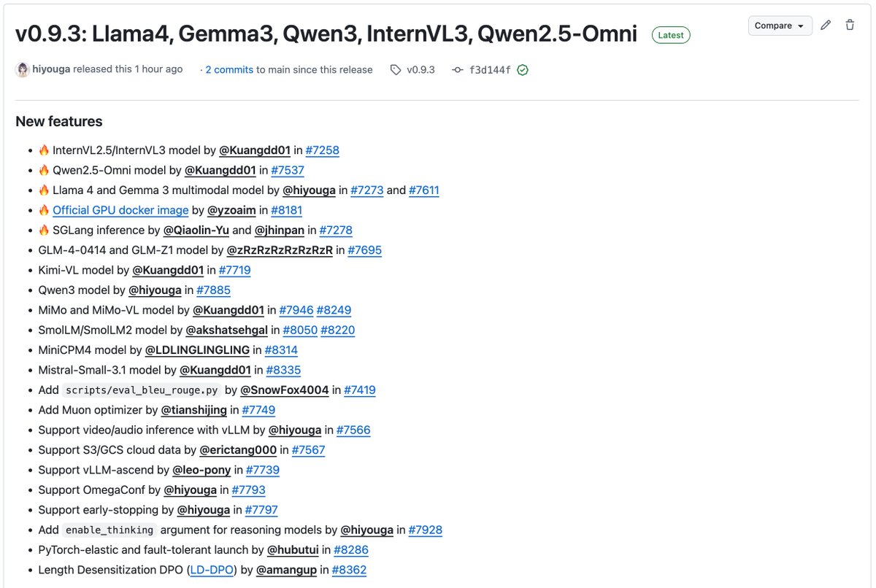The image size is (876, 588).
Task: Open pull request #7797
Action: click(x=261, y=510)
